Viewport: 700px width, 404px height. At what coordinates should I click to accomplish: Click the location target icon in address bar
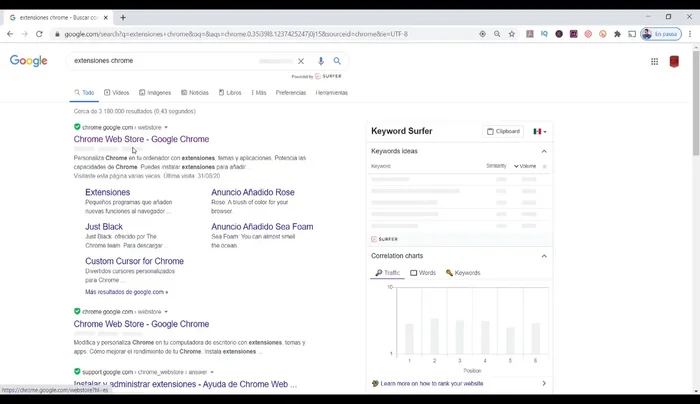point(482,34)
